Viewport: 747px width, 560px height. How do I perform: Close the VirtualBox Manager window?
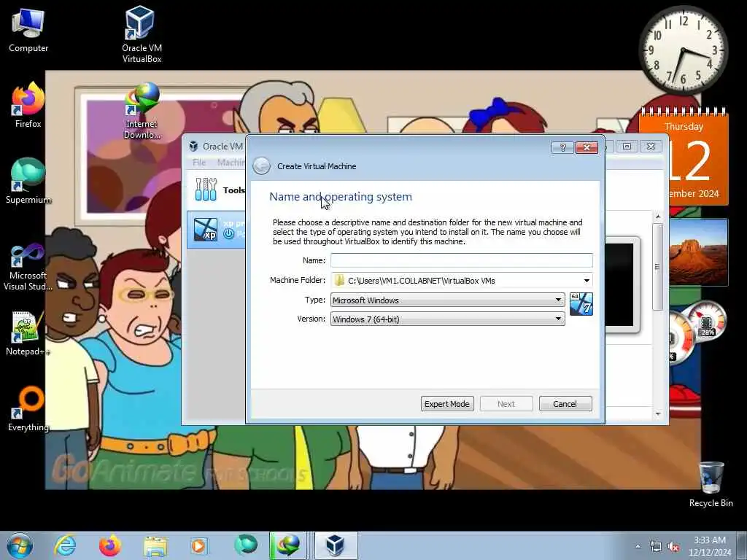(651, 146)
